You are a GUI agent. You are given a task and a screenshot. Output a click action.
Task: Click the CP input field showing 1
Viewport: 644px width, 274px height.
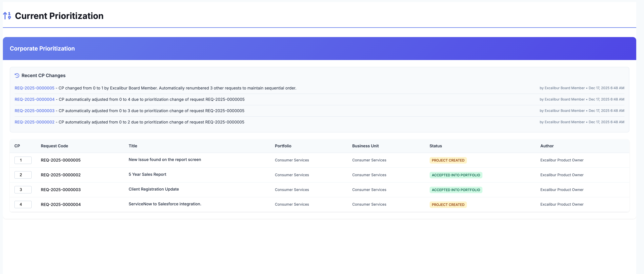[23, 160]
